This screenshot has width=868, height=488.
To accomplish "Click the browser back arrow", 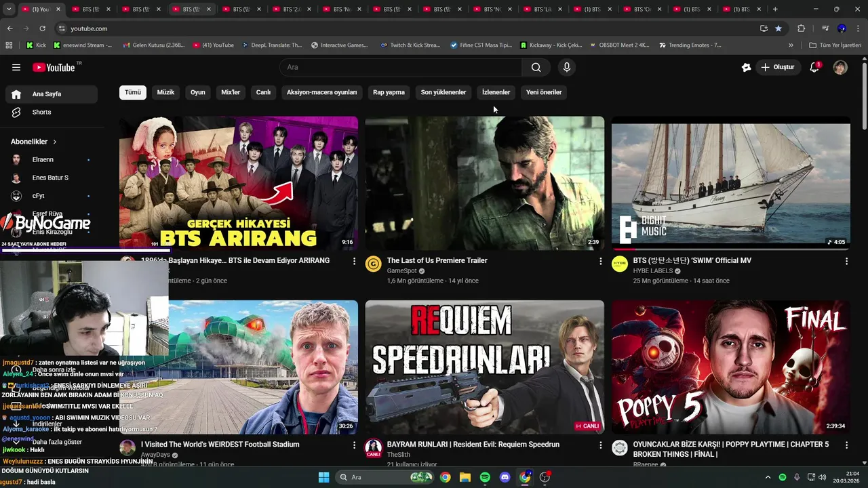I will click(9, 28).
